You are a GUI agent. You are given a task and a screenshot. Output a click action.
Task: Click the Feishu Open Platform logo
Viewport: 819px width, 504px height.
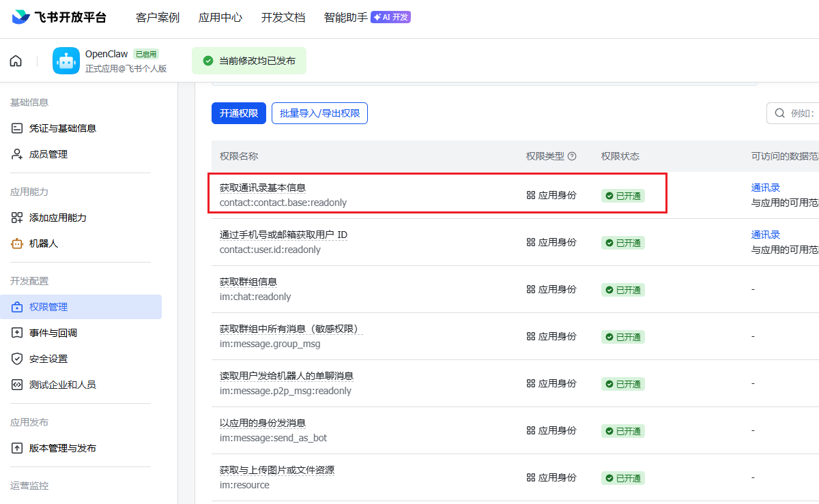pos(59,18)
